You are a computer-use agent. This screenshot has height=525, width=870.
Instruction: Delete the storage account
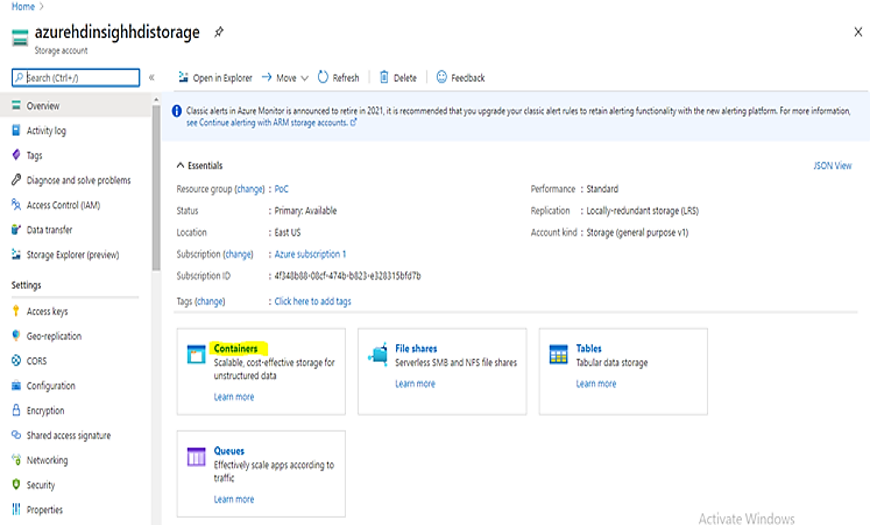[x=398, y=78]
